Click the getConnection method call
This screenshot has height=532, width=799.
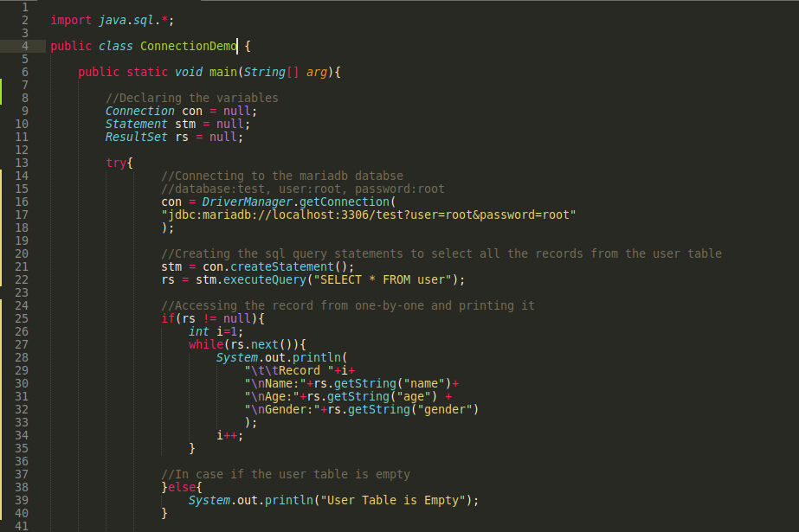pyautogui.click(x=345, y=202)
